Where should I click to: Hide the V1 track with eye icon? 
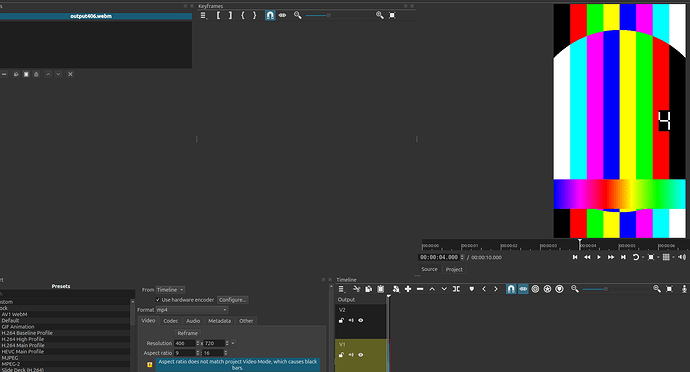pyautogui.click(x=360, y=355)
